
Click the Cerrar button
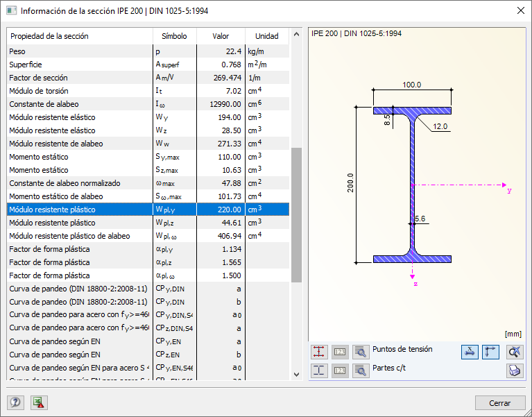tap(500, 402)
